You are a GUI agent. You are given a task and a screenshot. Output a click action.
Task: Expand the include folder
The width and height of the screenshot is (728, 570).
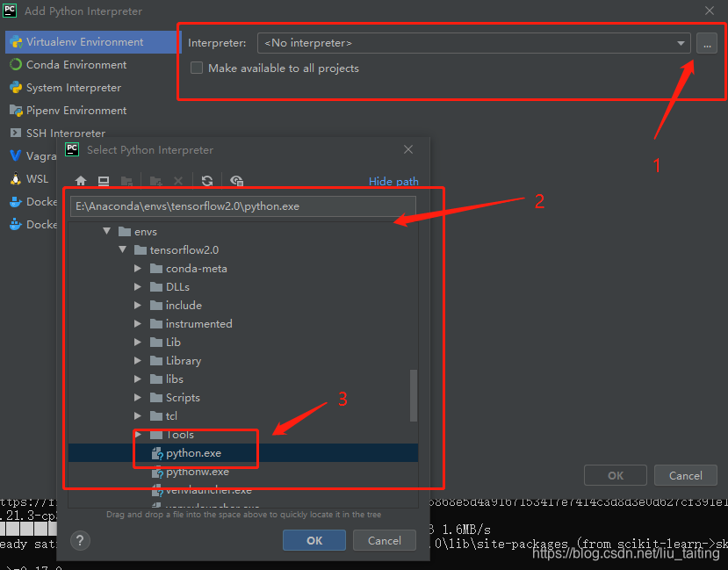point(137,306)
